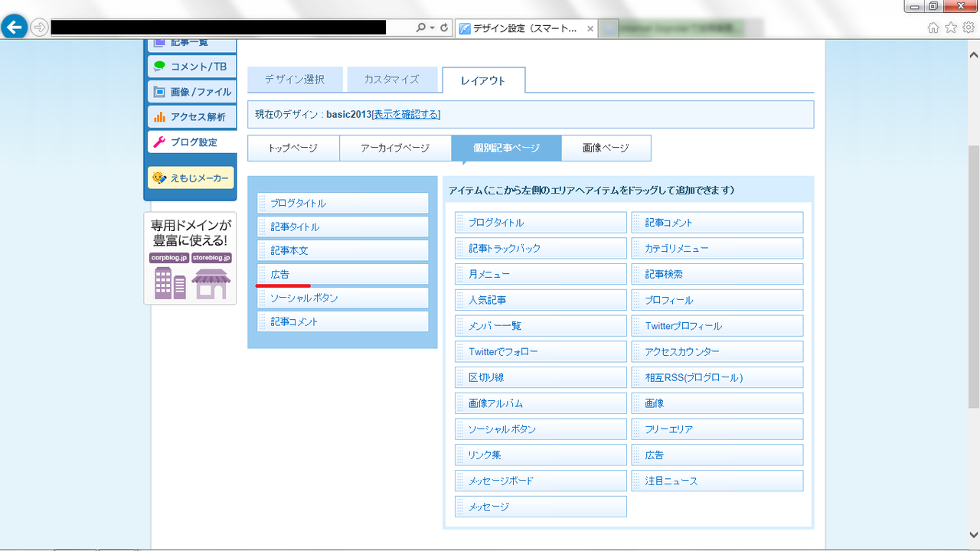Click 画像アルバム in the items list

(541, 403)
